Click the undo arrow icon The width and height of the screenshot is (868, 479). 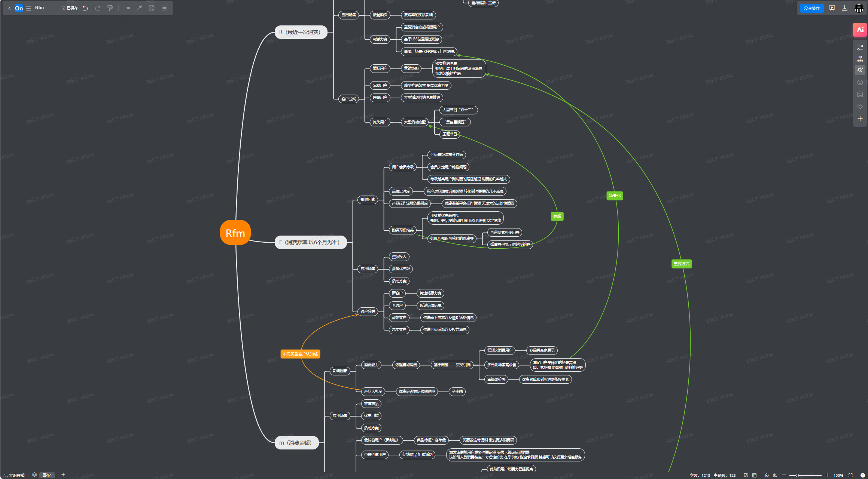pyautogui.click(x=85, y=8)
